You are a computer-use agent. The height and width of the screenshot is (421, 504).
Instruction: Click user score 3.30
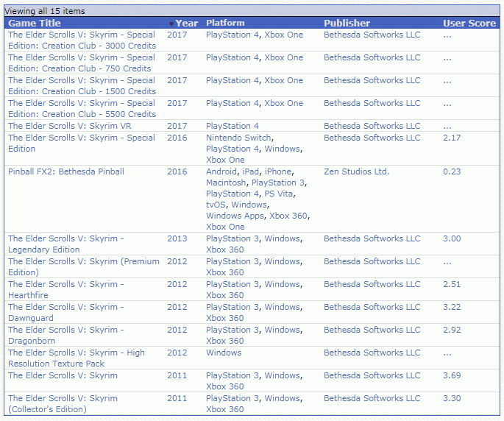click(452, 398)
